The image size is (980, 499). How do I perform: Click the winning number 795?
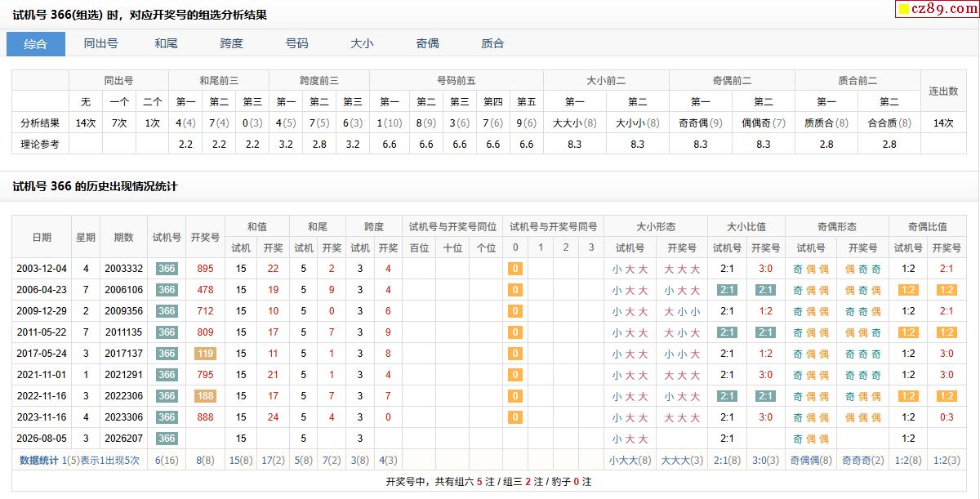tap(205, 375)
